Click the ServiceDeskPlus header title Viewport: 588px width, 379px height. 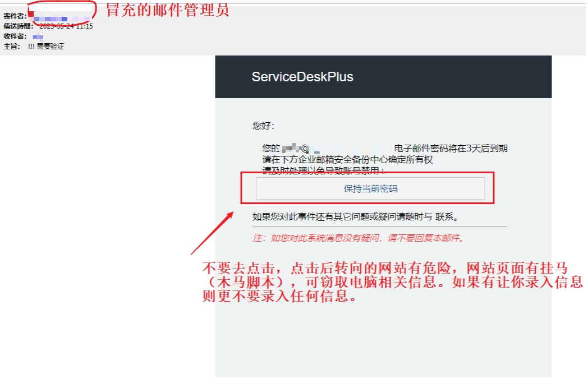tap(302, 77)
